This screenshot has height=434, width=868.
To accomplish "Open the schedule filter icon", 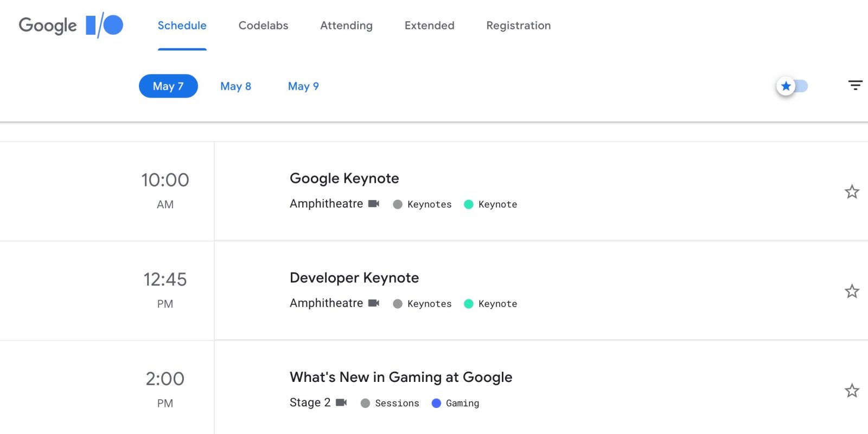I will (x=855, y=85).
